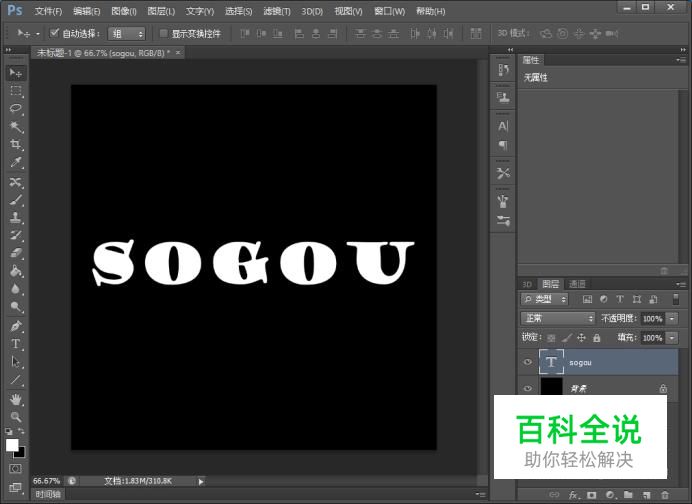The image size is (692, 504).
Task: Open the Filter menu
Action: (277, 11)
